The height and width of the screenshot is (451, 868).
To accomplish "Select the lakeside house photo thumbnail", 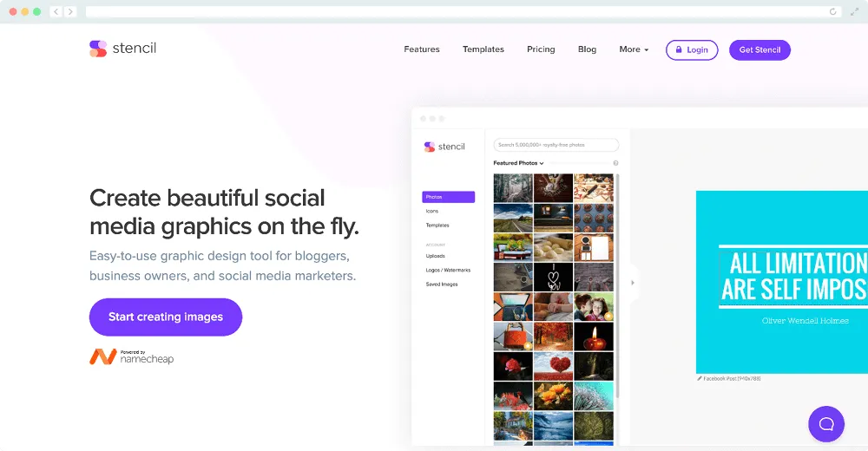I will pyautogui.click(x=513, y=426).
